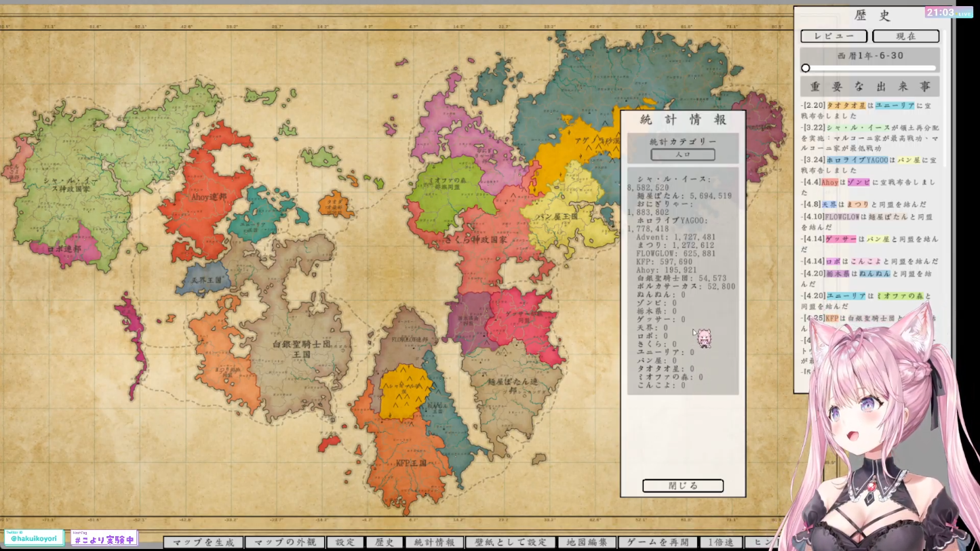Click the 現在 button in history panel
The height and width of the screenshot is (551, 980).
[906, 36]
